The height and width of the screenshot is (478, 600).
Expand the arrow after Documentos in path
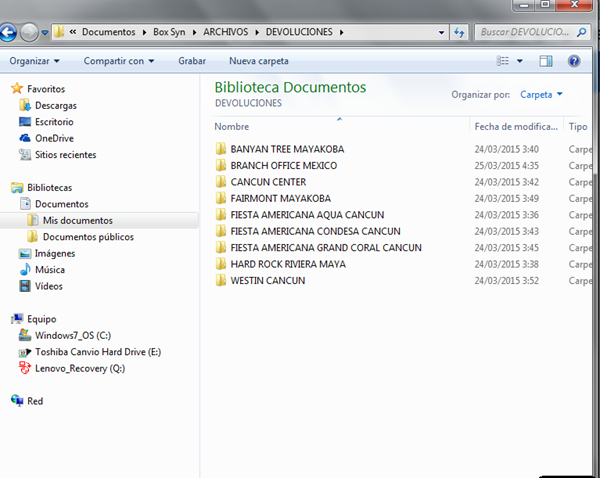click(144, 33)
